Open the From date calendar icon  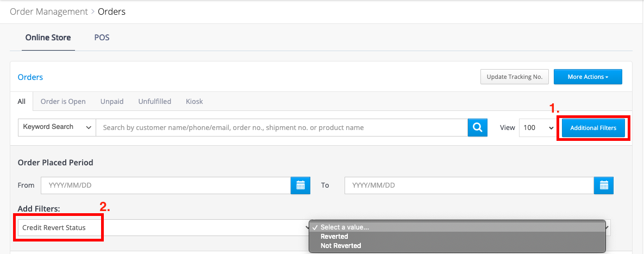(x=301, y=185)
